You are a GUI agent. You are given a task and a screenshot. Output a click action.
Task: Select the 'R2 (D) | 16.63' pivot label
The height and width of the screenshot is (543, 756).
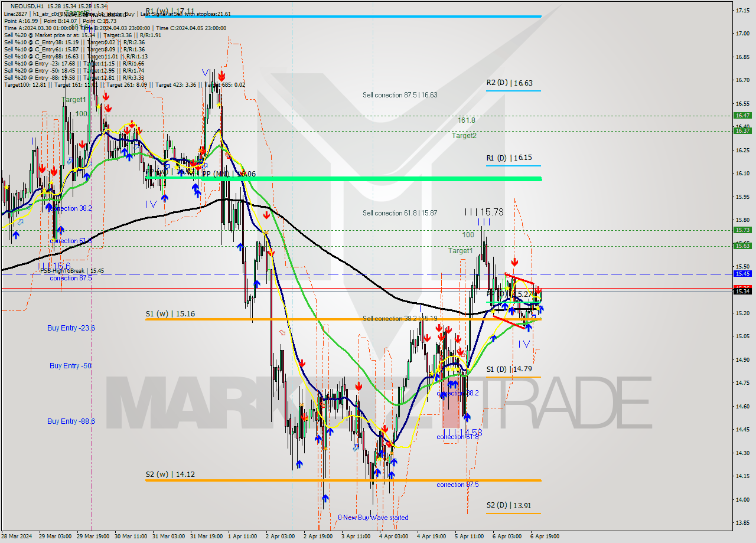click(509, 83)
